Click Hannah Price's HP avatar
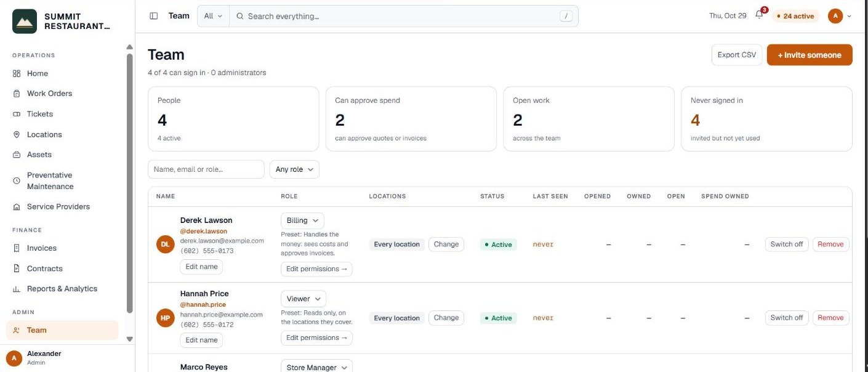Screen dimensions: 868x372 point(165,318)
